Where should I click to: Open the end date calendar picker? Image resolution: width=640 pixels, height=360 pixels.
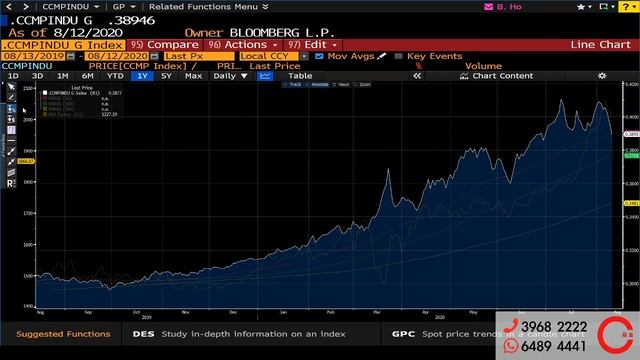[x=154, y=56]
